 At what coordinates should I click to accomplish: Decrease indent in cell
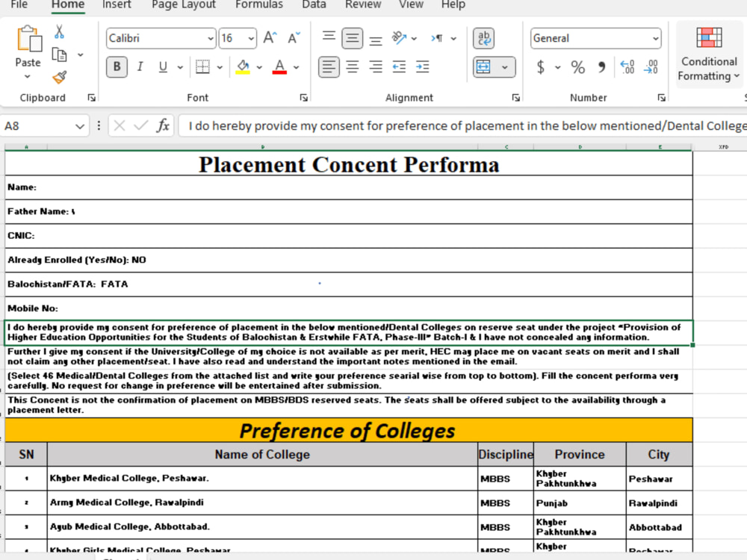(x=399, y=66)
